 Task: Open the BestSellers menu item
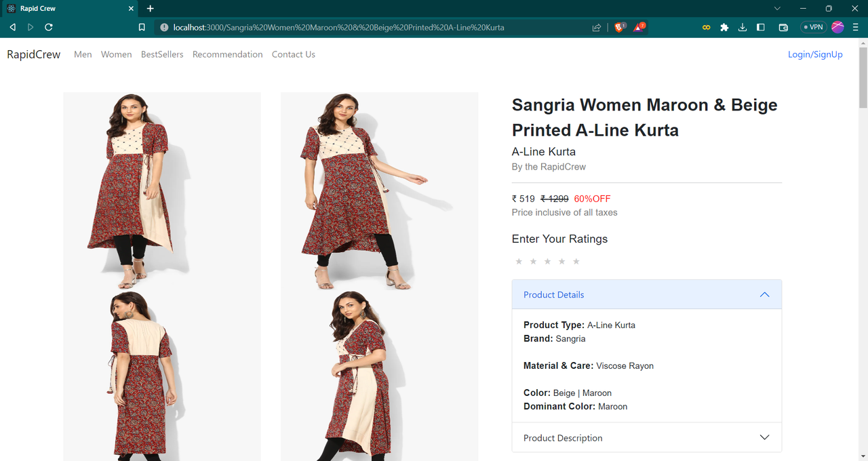tap(162, 54)
